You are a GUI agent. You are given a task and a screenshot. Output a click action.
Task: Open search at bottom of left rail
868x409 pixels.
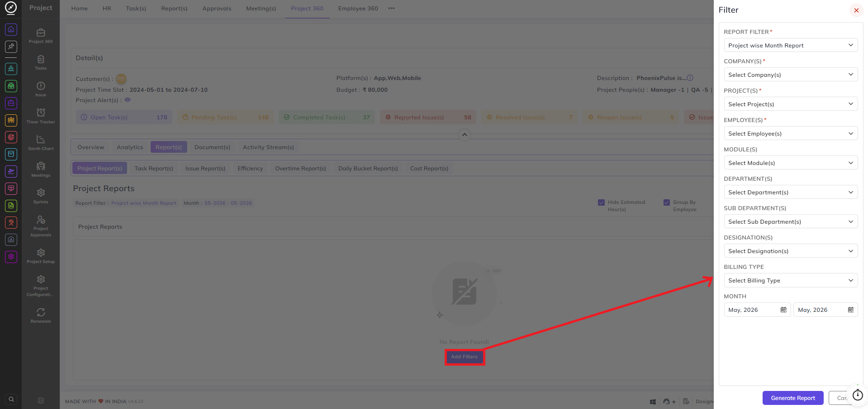pyautogui.click(x=11, y=400)
